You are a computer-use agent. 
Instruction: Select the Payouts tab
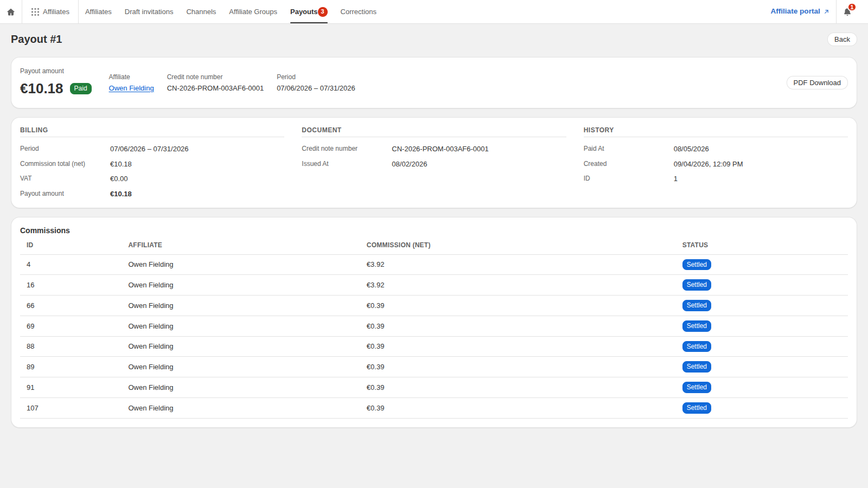[304, 12]
